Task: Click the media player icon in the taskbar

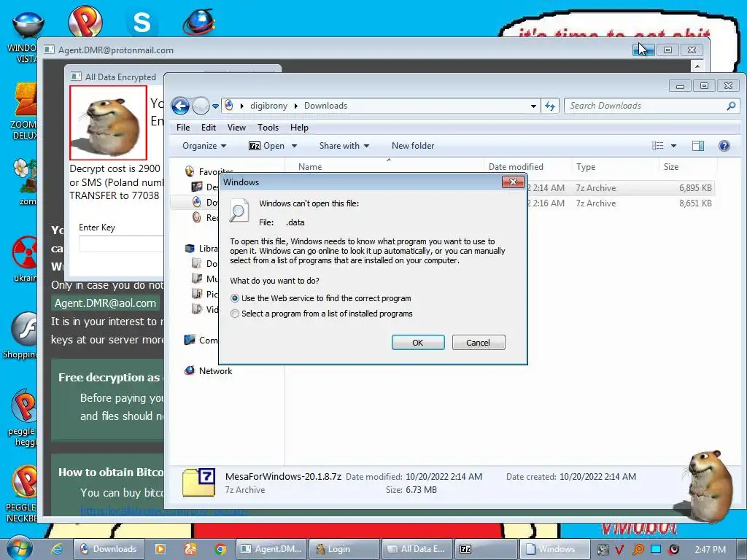Action: (x=160, y=549)
